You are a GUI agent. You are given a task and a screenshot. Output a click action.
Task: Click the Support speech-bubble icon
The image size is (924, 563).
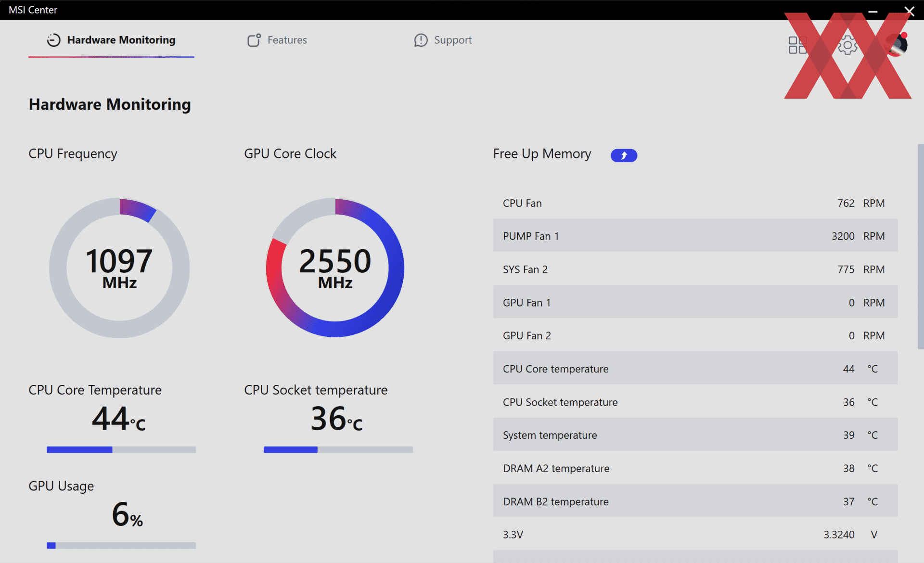[x=421, y=40]
